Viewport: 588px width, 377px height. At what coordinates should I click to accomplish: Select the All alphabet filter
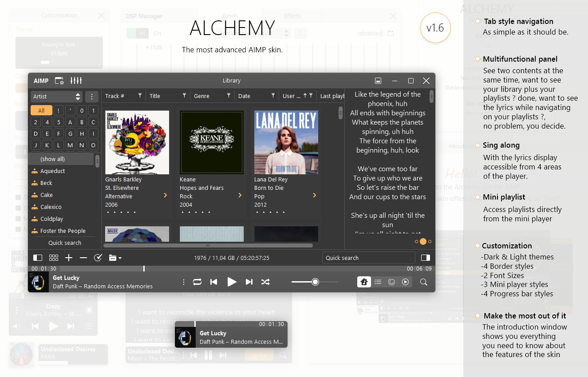click(x=41, y=110)
